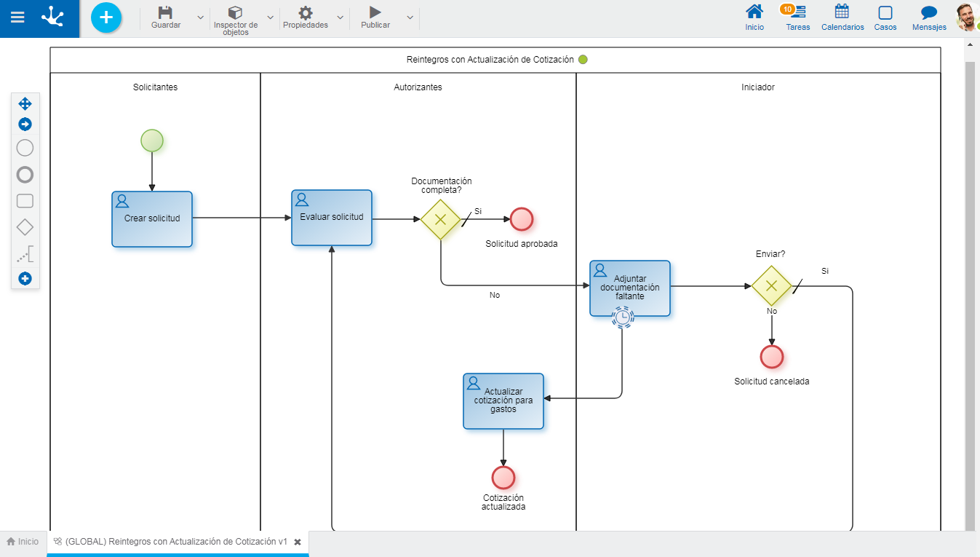This screenshot has width=980, height=557.
Task: Choose the end event thick circle tool
Action: click(x=25, y=175)
